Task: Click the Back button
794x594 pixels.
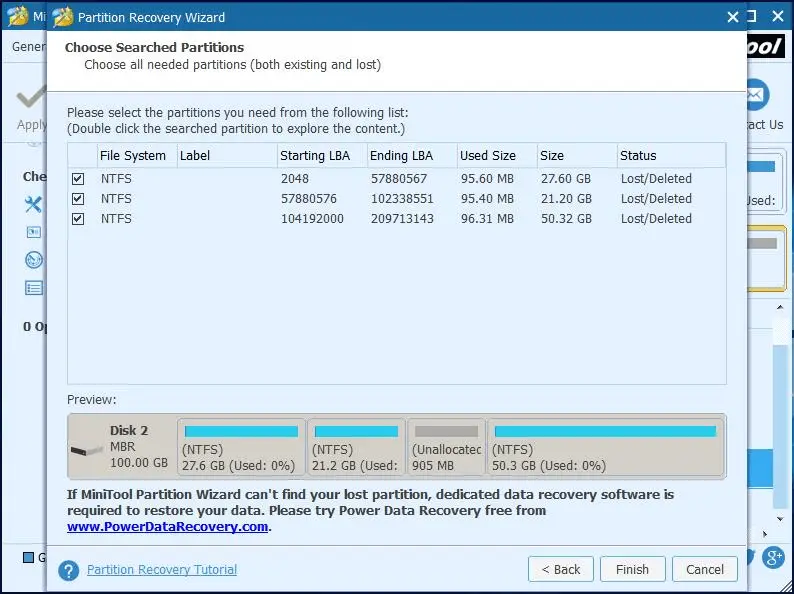Action: (561, 570)
